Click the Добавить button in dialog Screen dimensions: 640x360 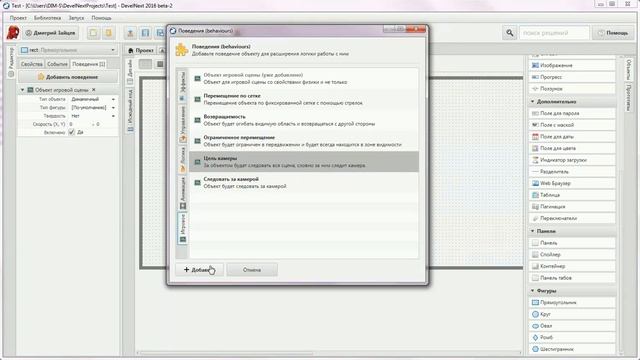199,270
